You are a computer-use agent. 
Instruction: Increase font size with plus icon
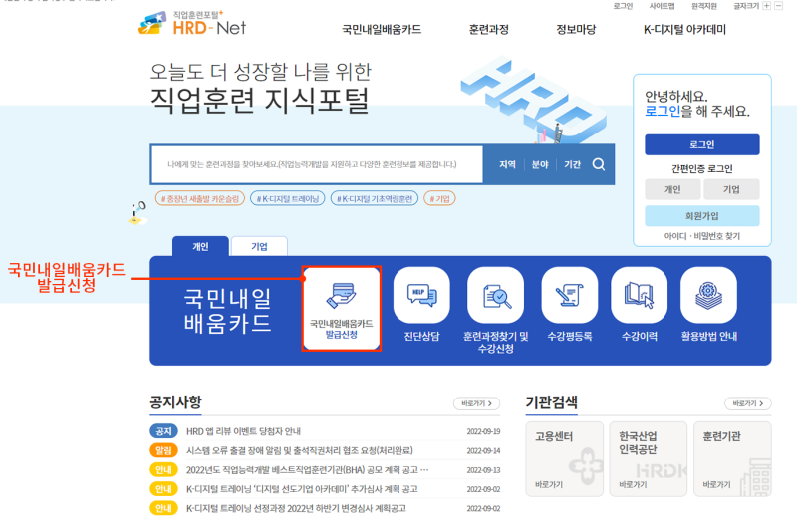tap(766, 6)
